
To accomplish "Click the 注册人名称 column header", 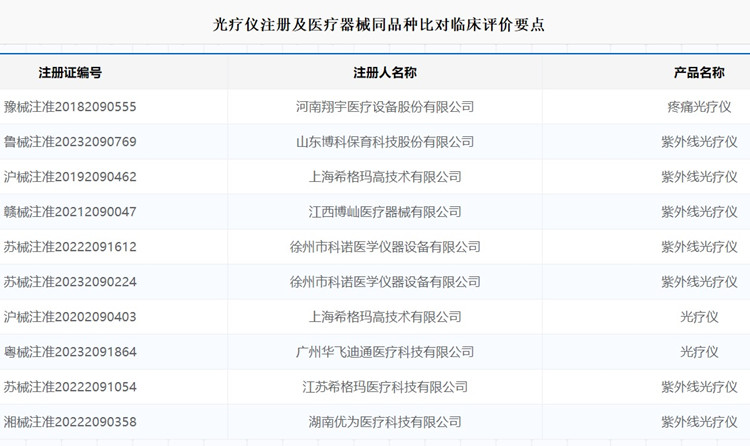I will [385, 73].
